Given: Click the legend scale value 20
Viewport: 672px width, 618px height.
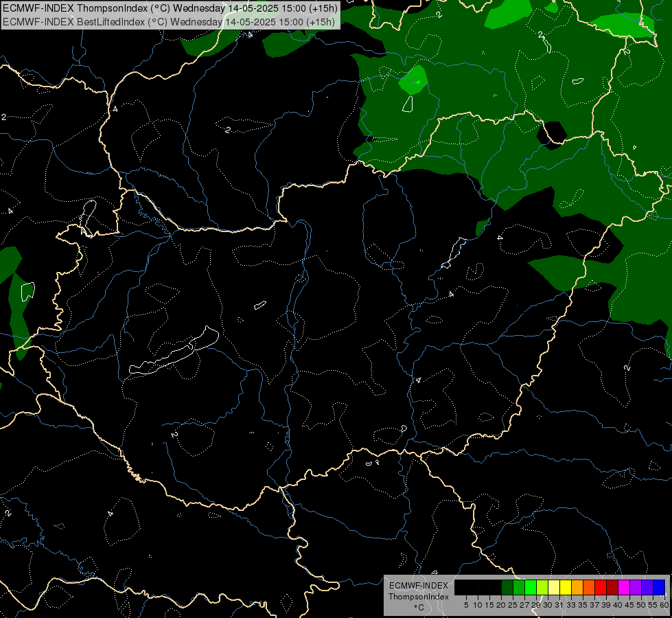Looking at the screenshot, I should (502, 605).
